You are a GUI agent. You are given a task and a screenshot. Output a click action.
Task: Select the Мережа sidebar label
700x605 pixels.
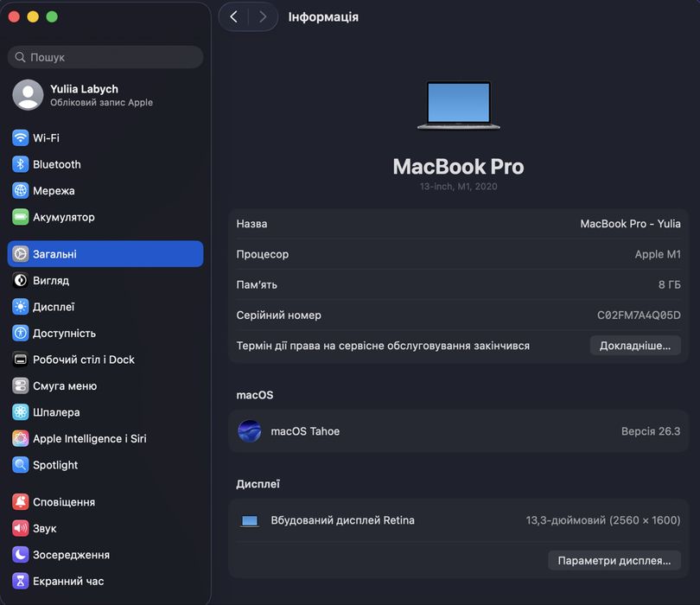click(x=54, y=191)
